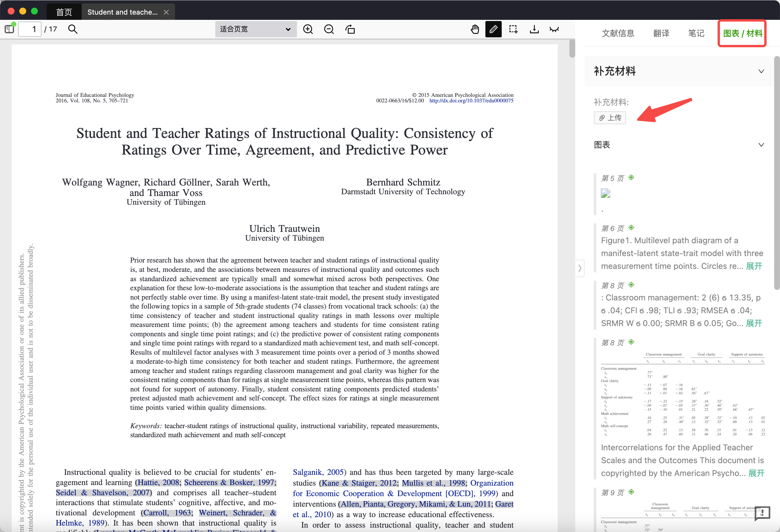Screen dimensions: 780x532
Task: Close the Student and teache... tab
Action: 166,12
